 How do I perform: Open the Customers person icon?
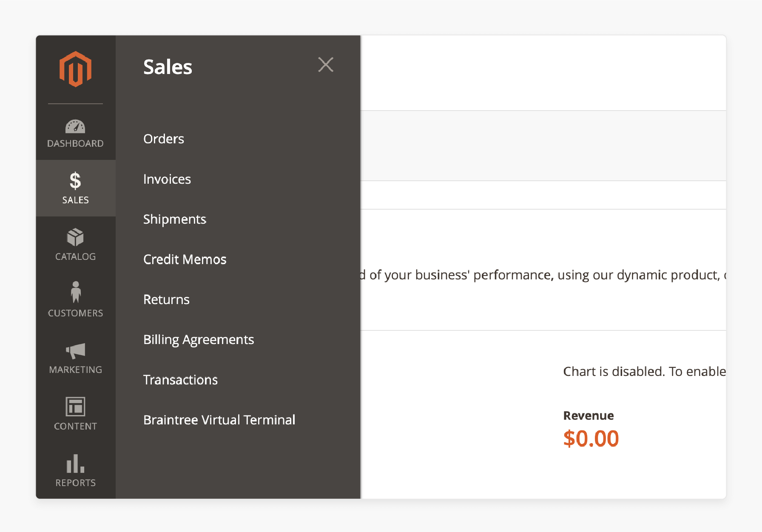click(x=76, y=292)
